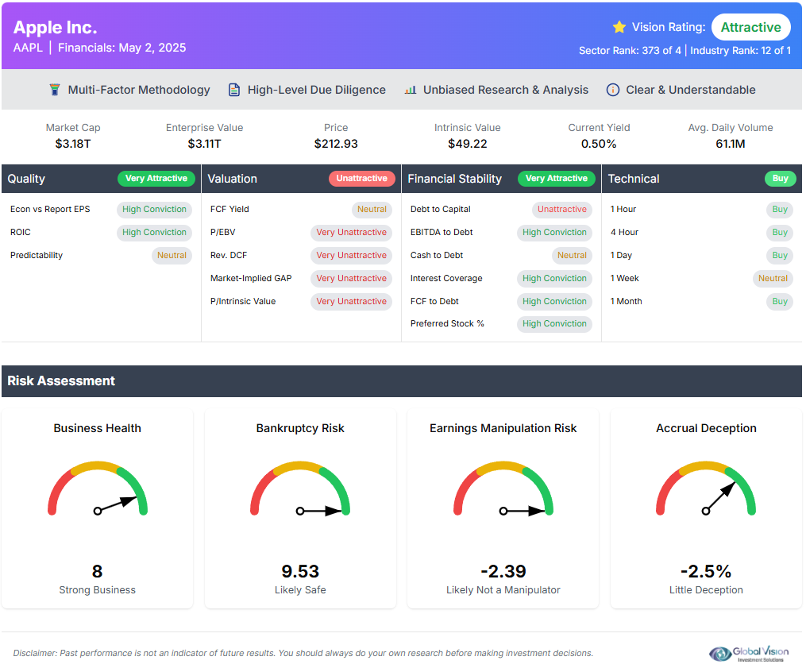The height and width of the screenshot is (672, 806).
Task: Click the ROIC High Conviction tag
Action: click(x=154, y=233)
